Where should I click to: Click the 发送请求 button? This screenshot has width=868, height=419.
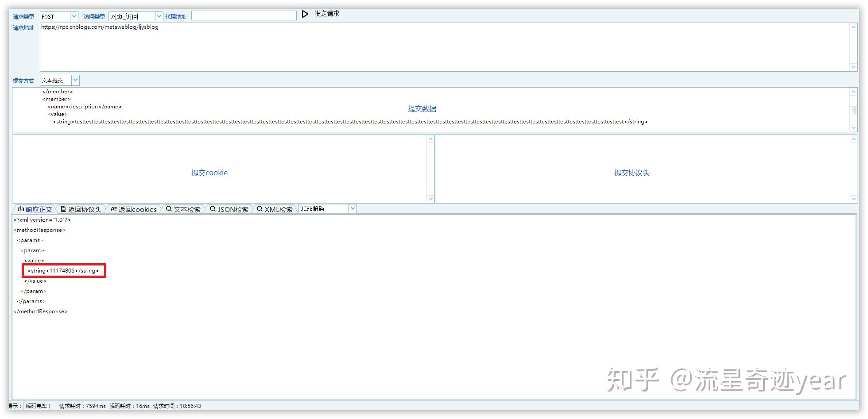325,13
